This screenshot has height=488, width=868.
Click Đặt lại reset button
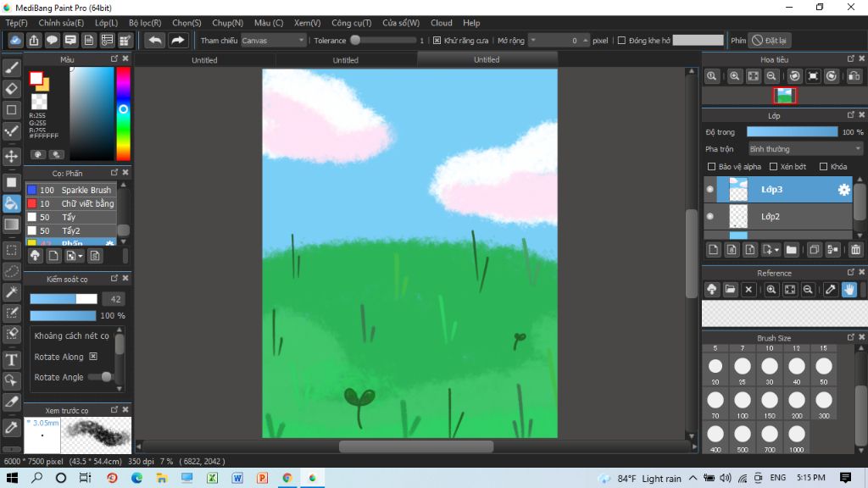click(x=770, y=41)
